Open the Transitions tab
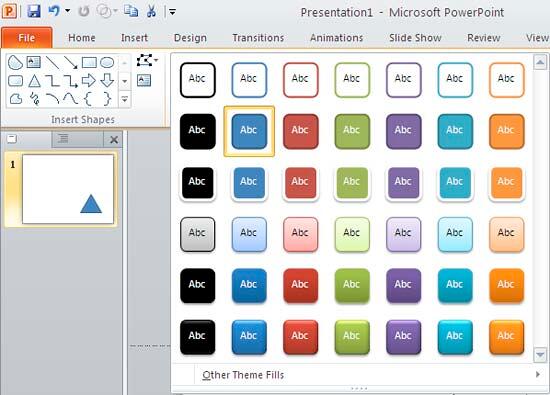Screen dimensions: 550x395 click(x=258, y=38)
